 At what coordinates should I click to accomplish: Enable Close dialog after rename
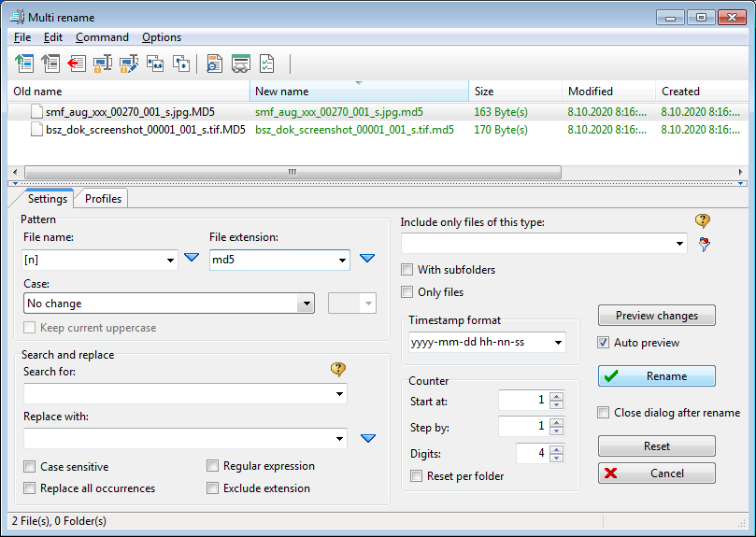pos(603,413)
